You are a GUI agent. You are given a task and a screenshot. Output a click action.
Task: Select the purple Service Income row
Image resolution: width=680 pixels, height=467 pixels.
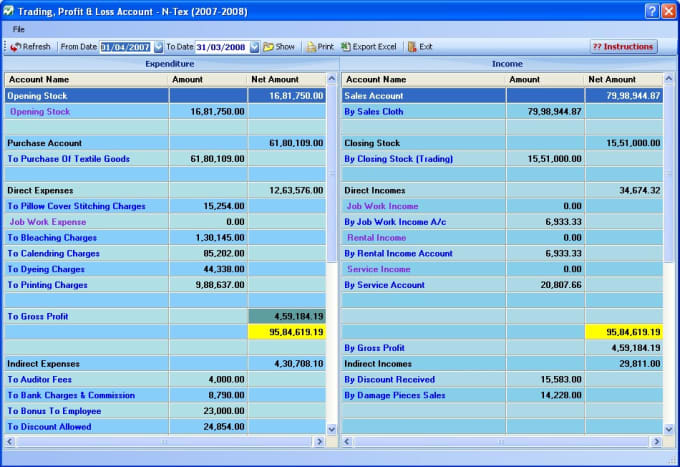(502, 269)
